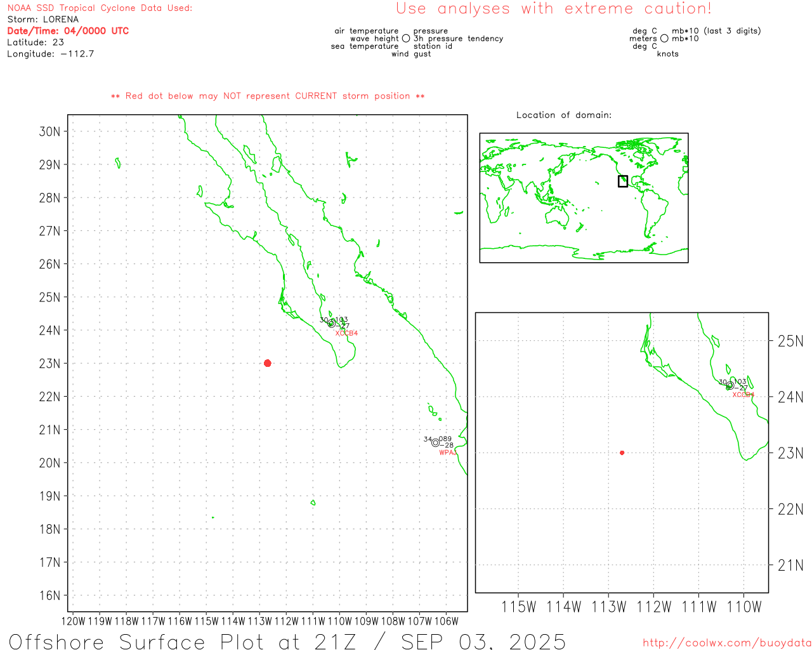Click the XCCB4 station circle on the inset map
This screenshot has height=650, width=812.
tap(730, 385)
